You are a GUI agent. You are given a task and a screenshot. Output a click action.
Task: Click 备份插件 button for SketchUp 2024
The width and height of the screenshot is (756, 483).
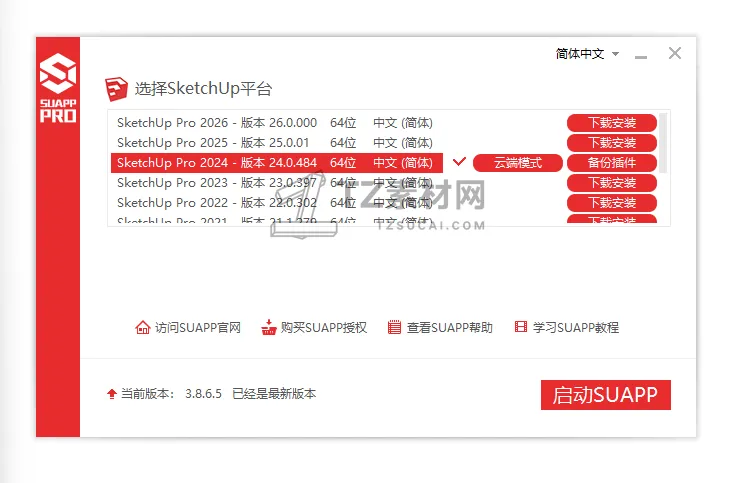coord(612,163)
